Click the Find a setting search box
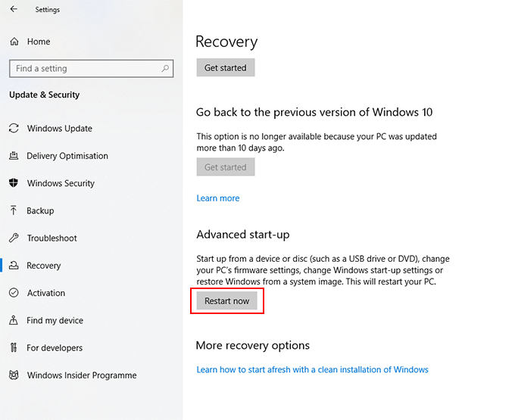Image resolution: width=515 pixels, height=420 pixels. (x=83, y=69)
